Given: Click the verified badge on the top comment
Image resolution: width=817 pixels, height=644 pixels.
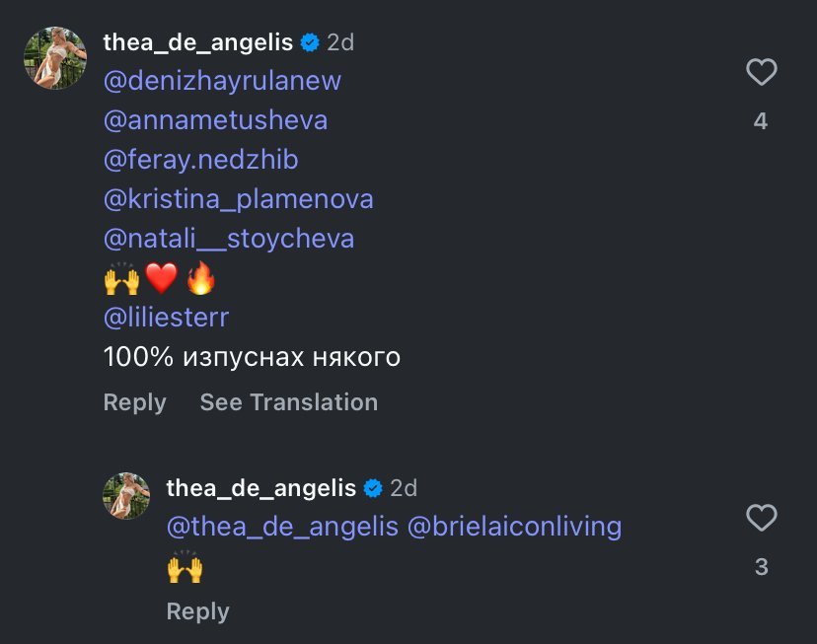Looking at the screenshot, I should point(310,42).
